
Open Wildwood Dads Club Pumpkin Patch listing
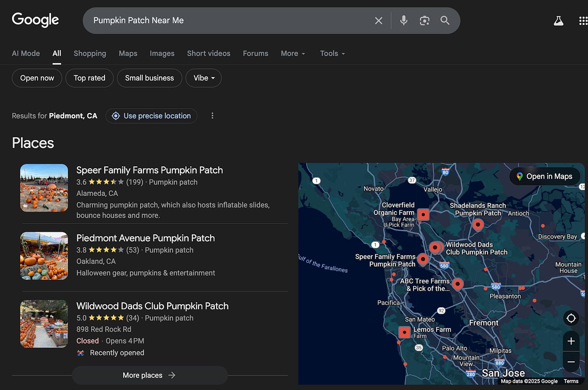[152, 306]
